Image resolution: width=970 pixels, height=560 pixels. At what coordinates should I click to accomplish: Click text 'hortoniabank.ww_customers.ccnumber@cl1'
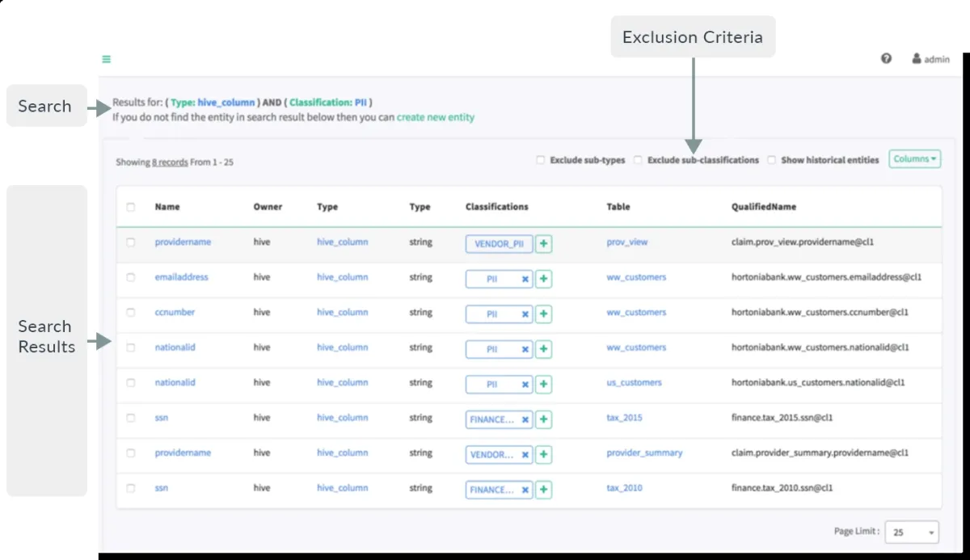point(820,312)
